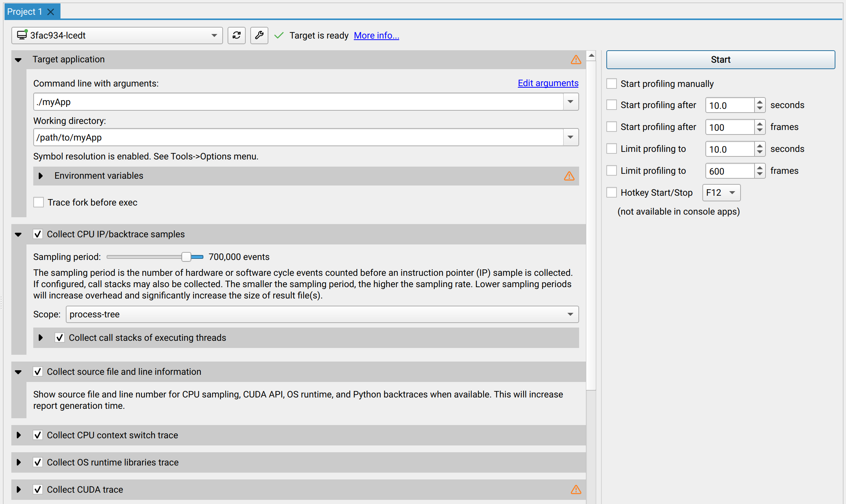Click Symbol resolution is enabled text

click(x=146, y=156)
